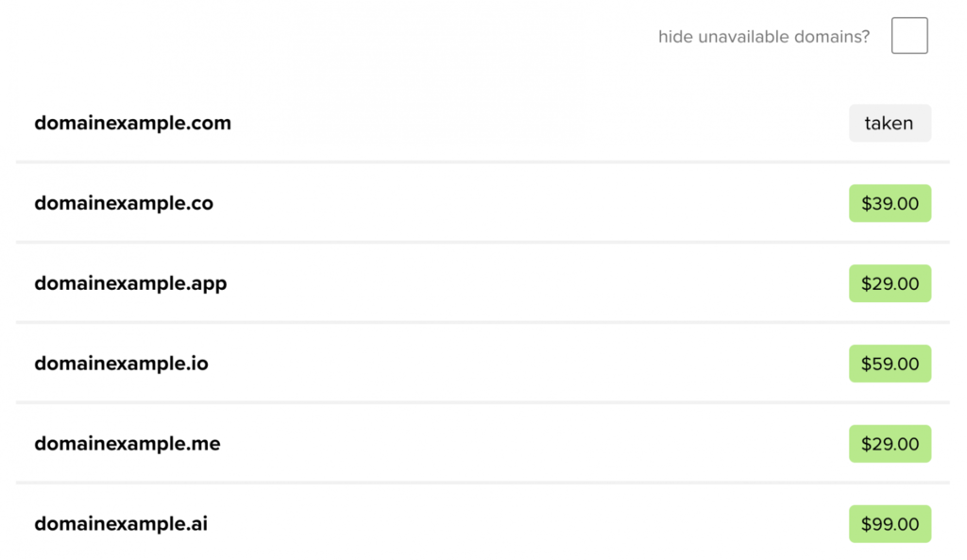Highlight the .co search result row

(x=483, y=204)
